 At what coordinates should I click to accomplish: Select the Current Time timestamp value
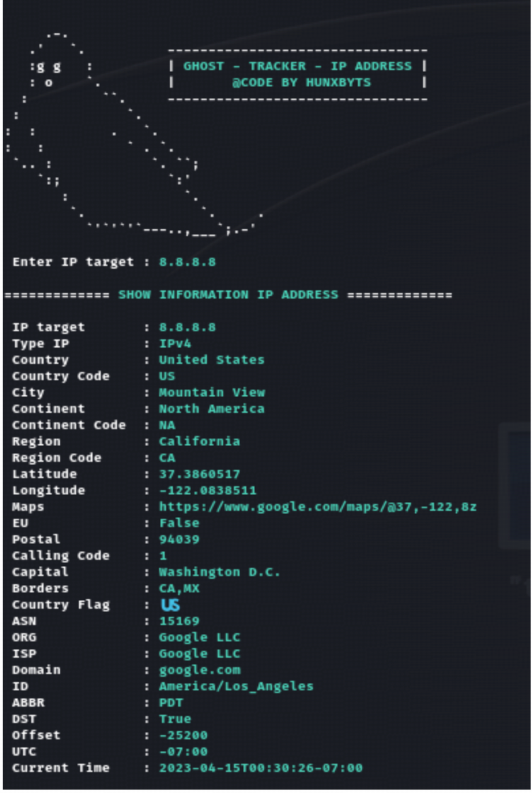(261, 768)
